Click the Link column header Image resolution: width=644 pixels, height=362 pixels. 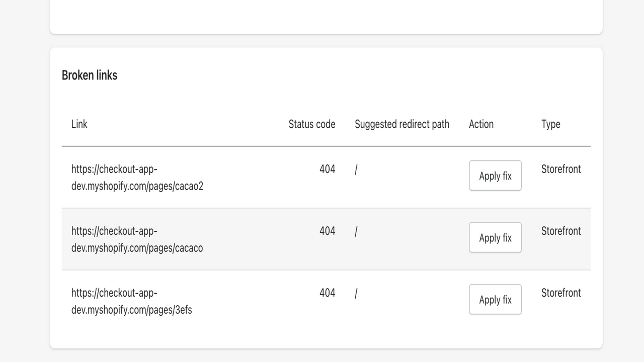(x=79, y=124)
